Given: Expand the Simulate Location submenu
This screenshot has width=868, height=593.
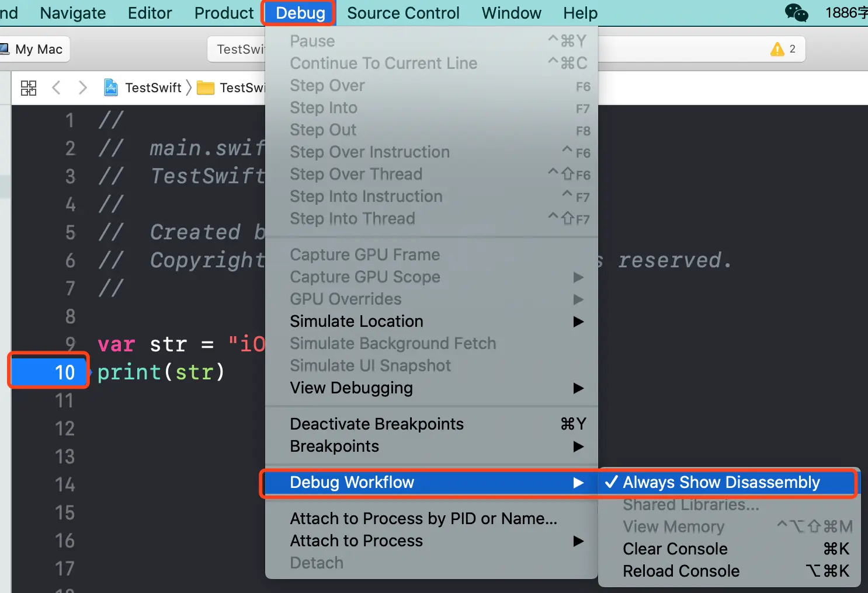Looking at the screenshot, I should (431, 322).
